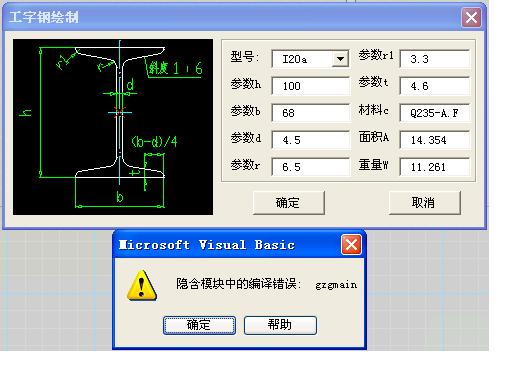Click the 参数h label
The width and height of the screenshot is (512, 384).
[246, 84]
